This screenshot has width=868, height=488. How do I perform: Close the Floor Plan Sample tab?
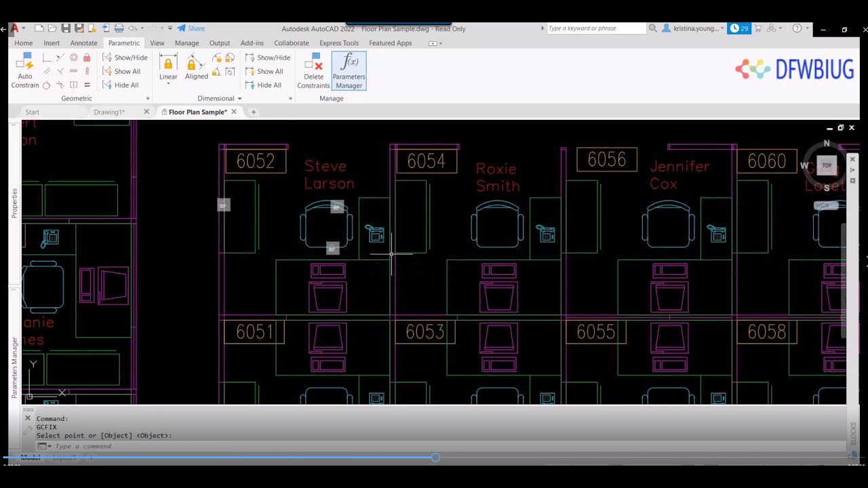click(x=234, y=112)
